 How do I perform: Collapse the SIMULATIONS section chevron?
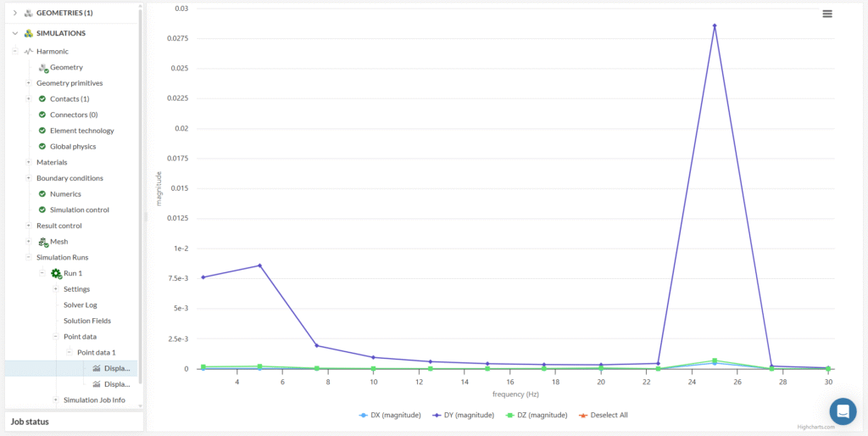click(14, 33)
